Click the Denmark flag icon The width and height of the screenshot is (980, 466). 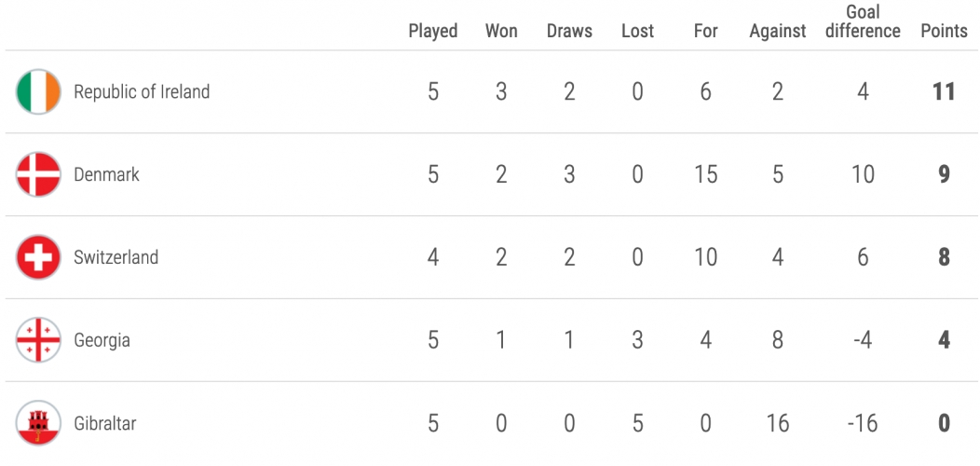pos(38,174)
